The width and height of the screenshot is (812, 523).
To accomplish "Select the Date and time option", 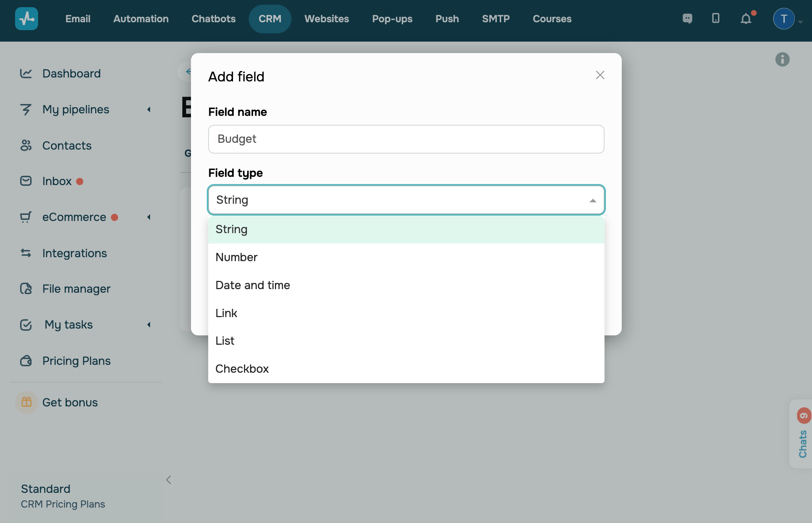I will [253, 285].
